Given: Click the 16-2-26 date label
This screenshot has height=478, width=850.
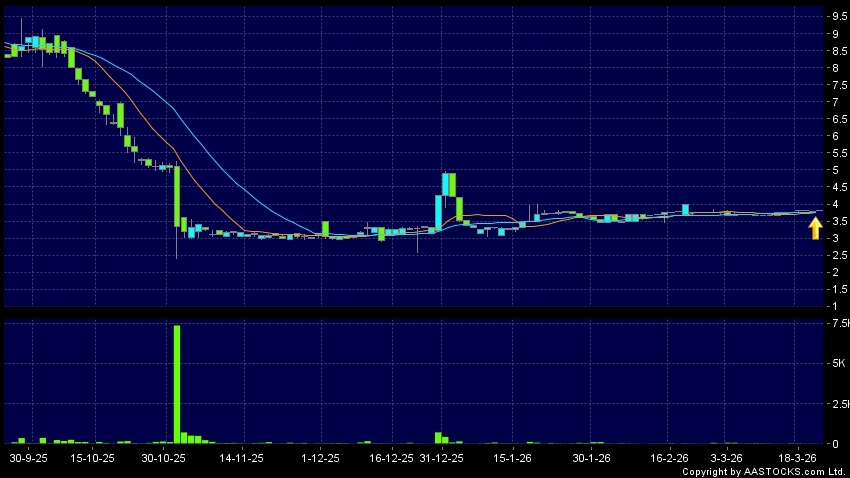Looking at the screenshot, I should (x=670, y=457).
